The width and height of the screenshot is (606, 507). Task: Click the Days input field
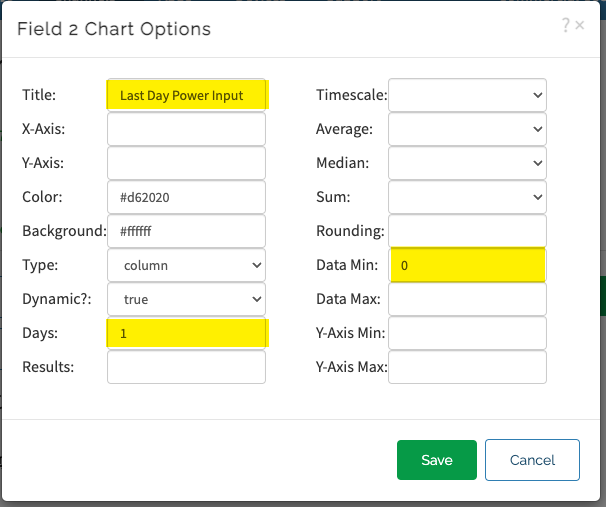(x=186, y=333)
